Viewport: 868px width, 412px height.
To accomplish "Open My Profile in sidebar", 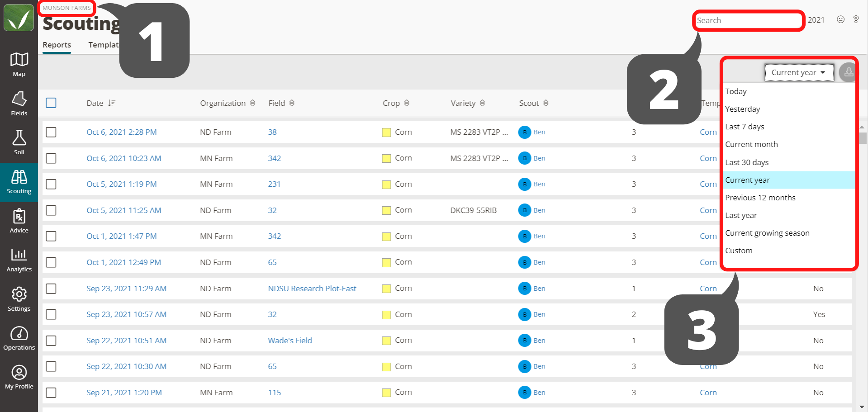I will point(19,377).
